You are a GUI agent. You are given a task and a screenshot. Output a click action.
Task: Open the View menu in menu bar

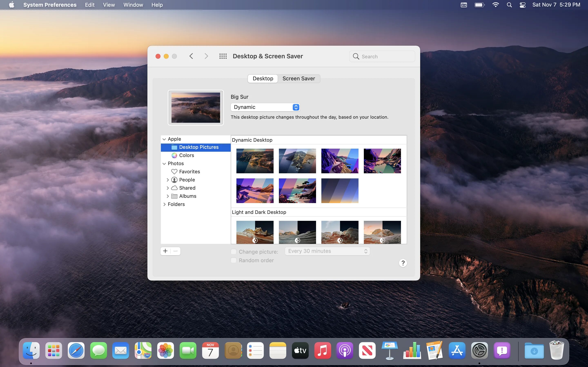(109, 5)
